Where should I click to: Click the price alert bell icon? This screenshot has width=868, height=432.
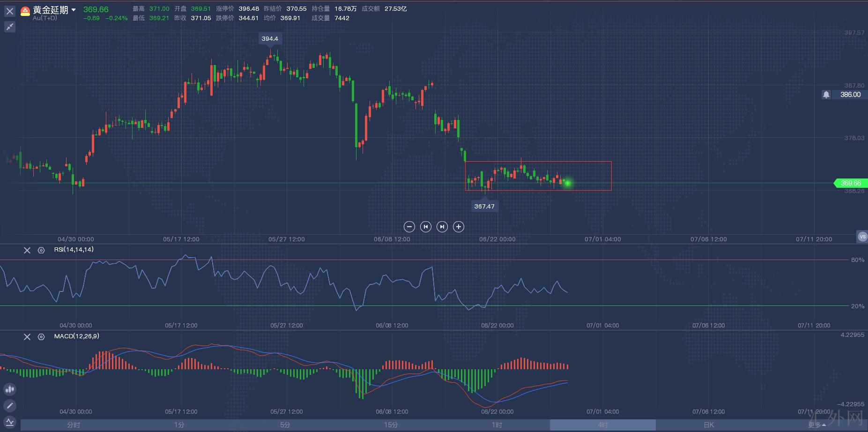click(x=826, y=95)
